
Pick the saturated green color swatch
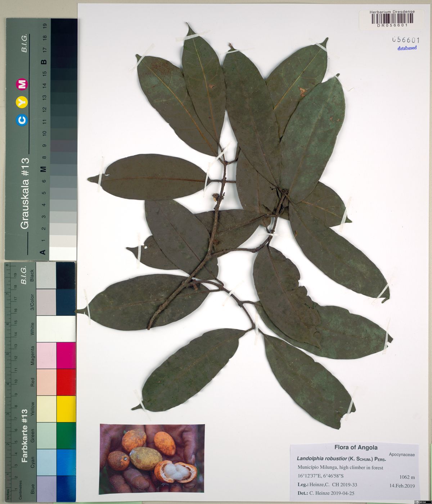(x=66, y=435)
